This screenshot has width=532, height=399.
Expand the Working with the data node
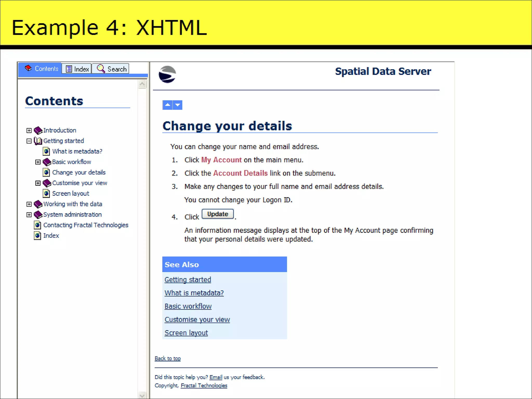29,204
